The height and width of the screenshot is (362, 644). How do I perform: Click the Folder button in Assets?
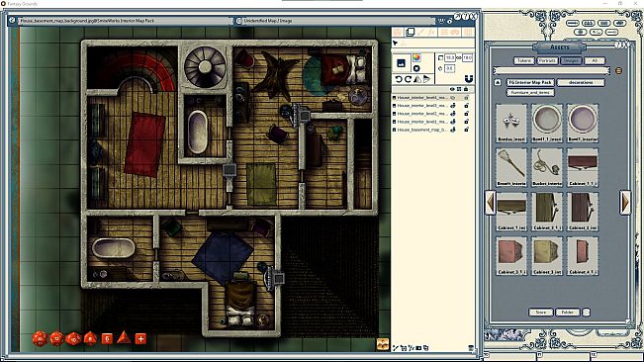568,313
